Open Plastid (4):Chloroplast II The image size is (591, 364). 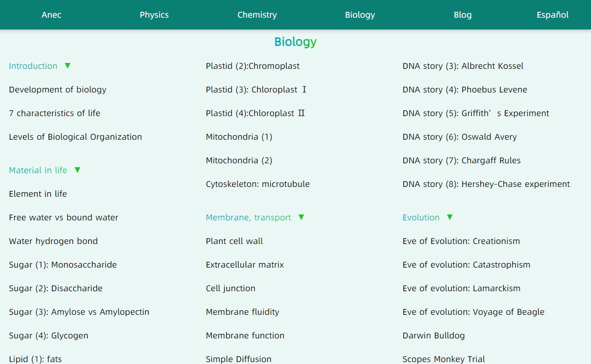click(256, 113)
